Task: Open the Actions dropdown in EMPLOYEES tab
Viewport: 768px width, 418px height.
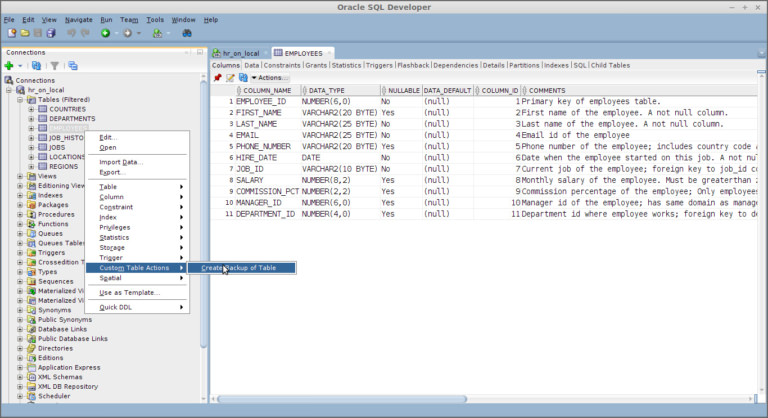Action: click(x=269, y=77)
